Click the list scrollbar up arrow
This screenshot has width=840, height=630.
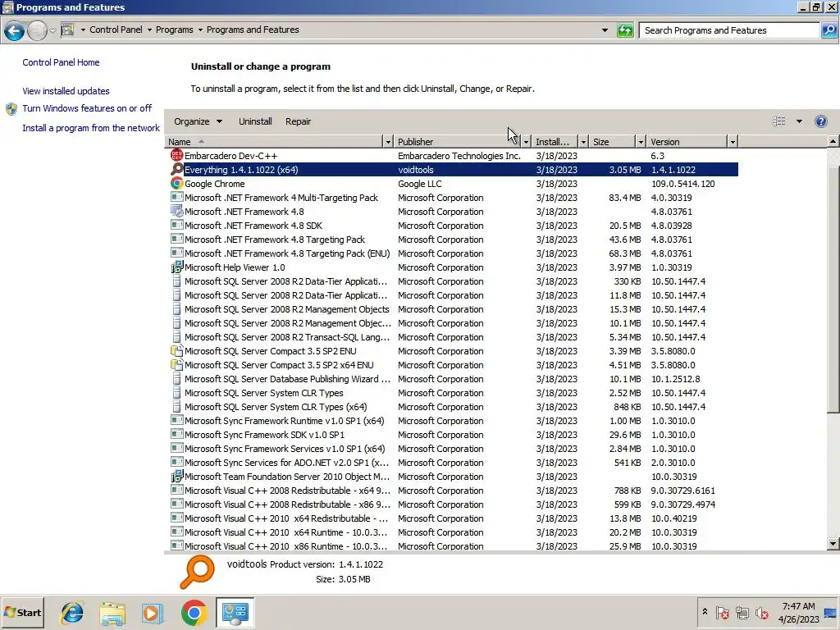tap(833, 141)
